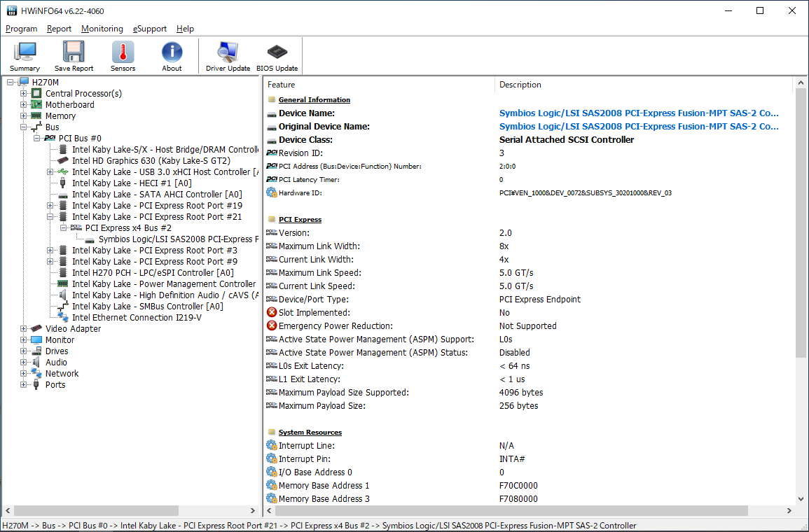Expand the Motherboard tree node
809x532 pixels.
click(x=23, y=104)
